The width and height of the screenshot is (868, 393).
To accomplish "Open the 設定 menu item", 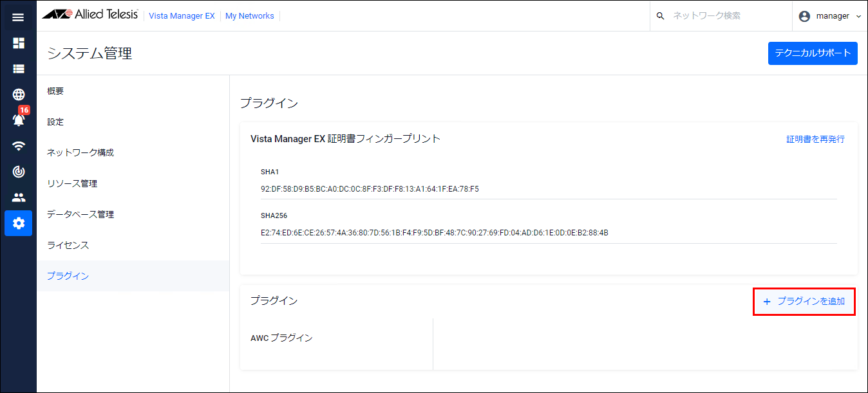I will [55, 122].
